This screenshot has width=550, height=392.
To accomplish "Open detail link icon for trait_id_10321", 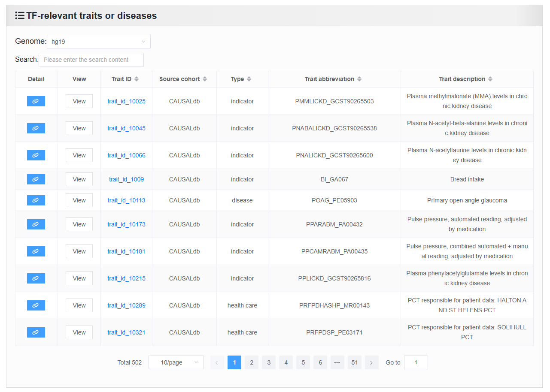I will (36, 332).
